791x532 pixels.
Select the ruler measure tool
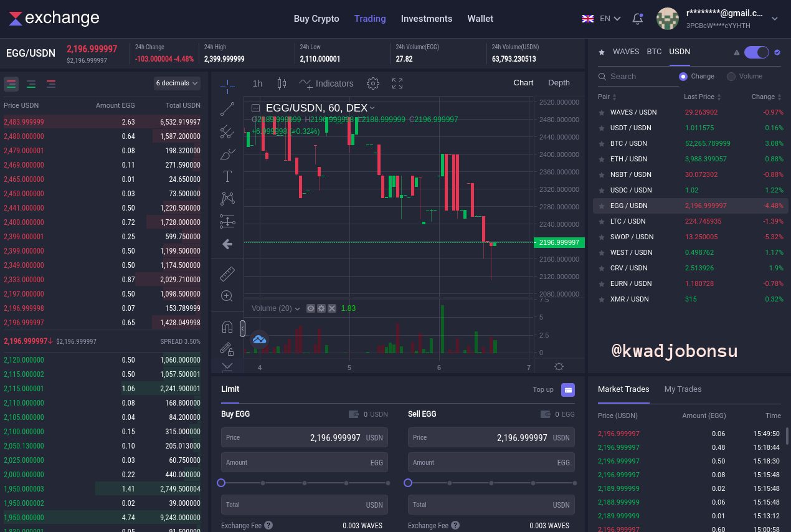tap(227, 273)
